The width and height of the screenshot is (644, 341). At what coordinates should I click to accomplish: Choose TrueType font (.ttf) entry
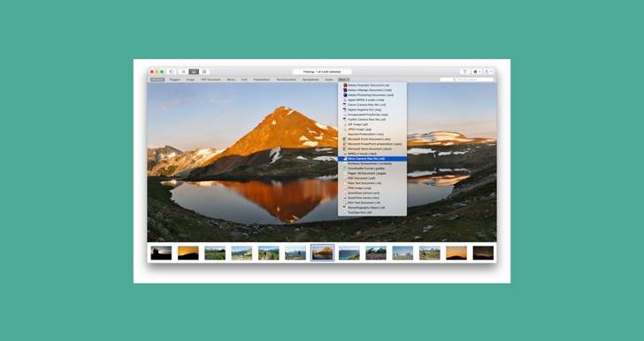coord(372,213)
